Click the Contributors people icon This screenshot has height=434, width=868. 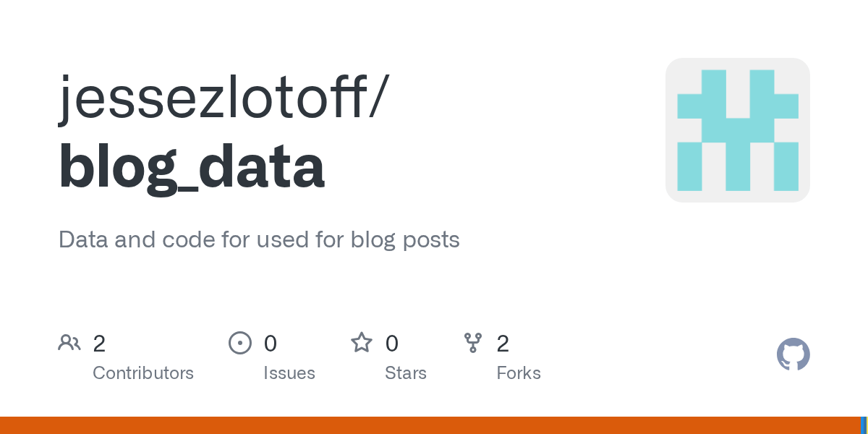[x=69, y=342]
